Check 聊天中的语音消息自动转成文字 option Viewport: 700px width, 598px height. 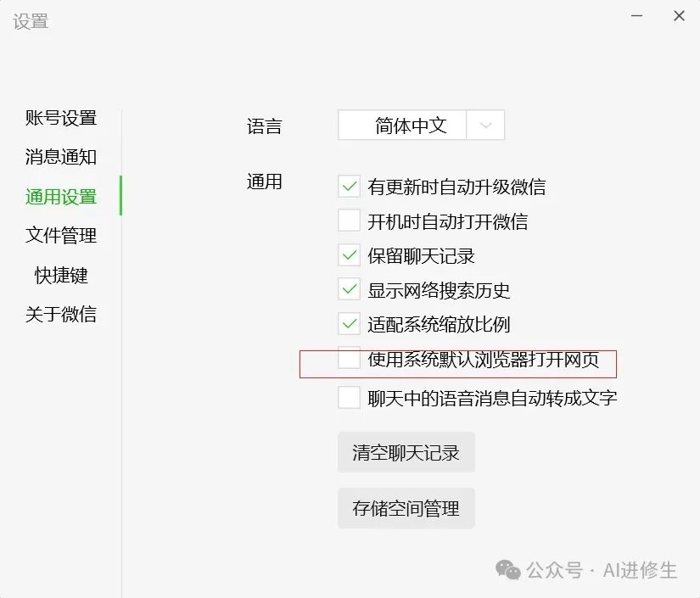coord(349,397)
